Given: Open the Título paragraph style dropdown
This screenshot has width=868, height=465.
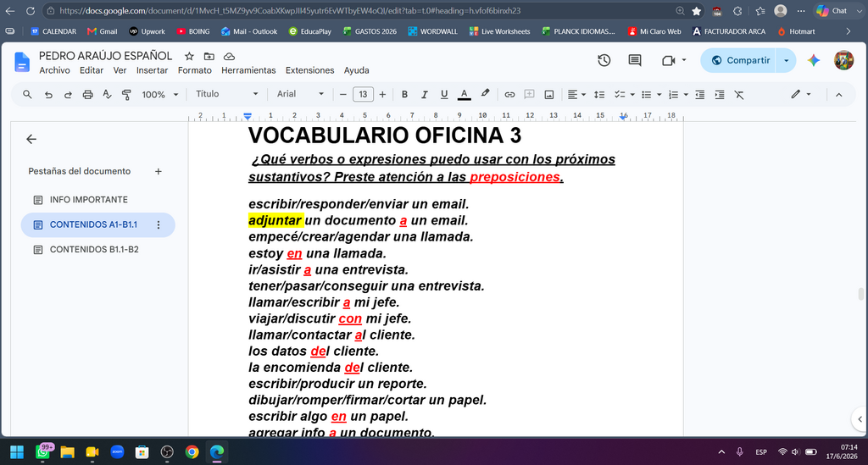Looking at the screenshot, I should (227, 94).
